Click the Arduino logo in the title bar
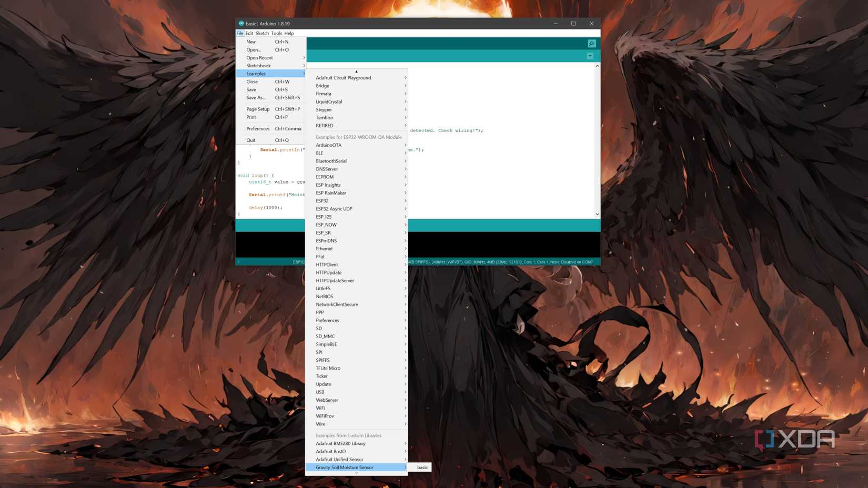 coord(241,24)
